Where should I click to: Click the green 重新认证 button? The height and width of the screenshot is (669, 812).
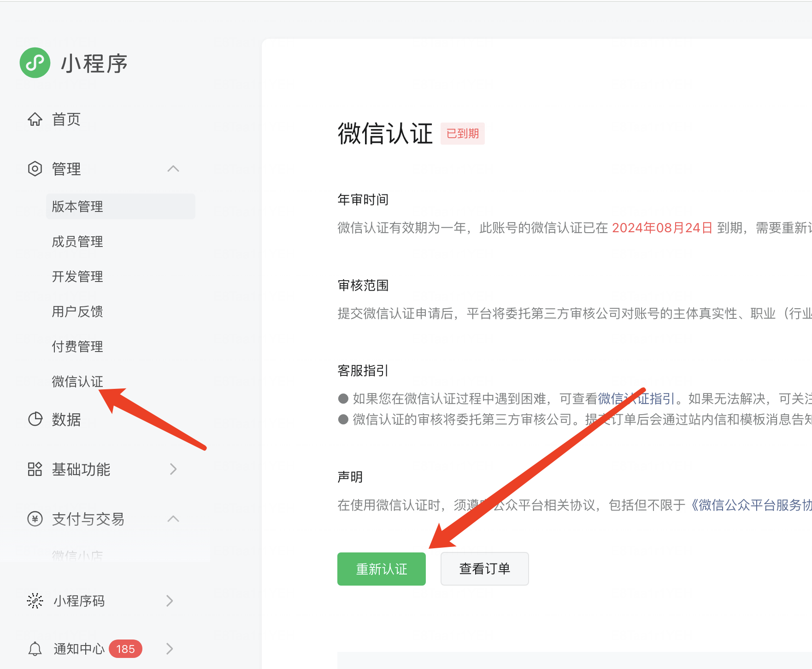(x=382, y=569)
